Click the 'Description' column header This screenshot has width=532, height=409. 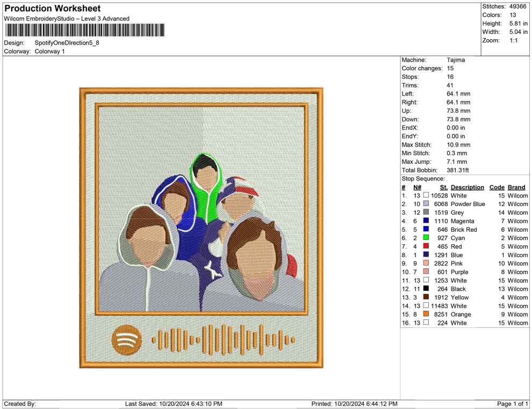click(467, 187)
